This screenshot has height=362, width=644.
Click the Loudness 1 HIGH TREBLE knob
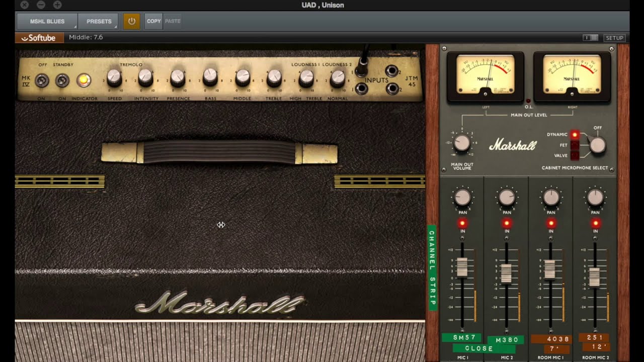[x=306, y=77]
